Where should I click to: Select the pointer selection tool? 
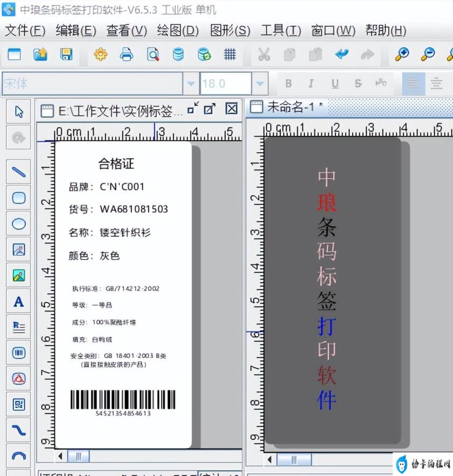point(19,111)
